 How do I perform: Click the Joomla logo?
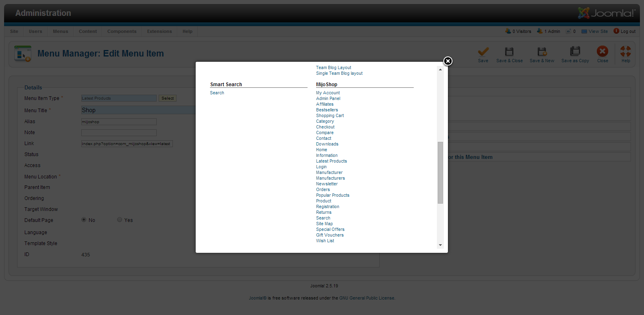(x=606, y=13)
